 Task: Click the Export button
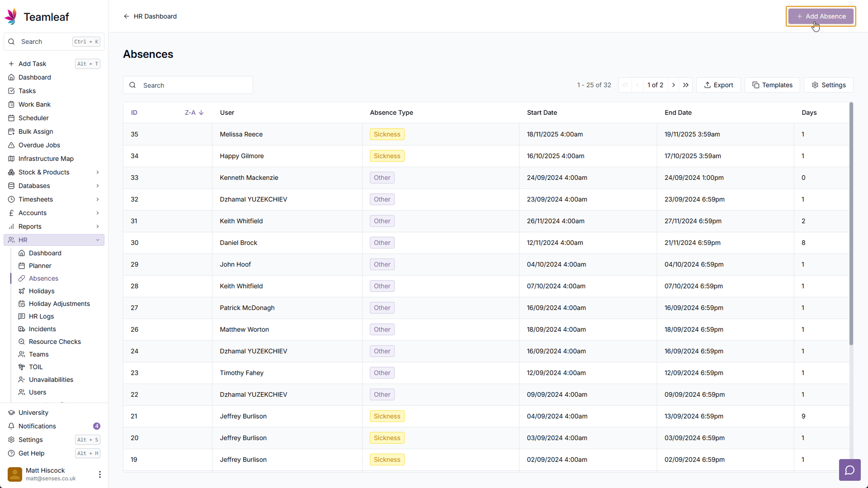[x=718, y=85]
